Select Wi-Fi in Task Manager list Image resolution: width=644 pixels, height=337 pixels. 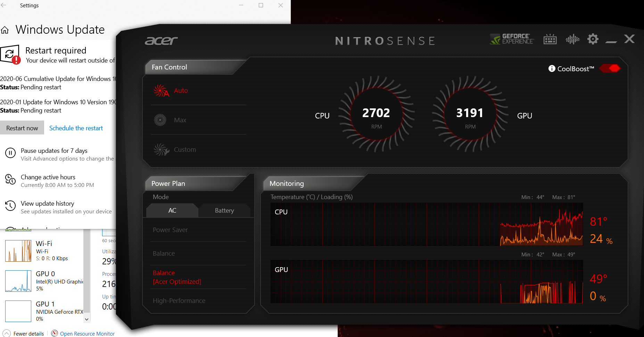(x=44, y=251)
